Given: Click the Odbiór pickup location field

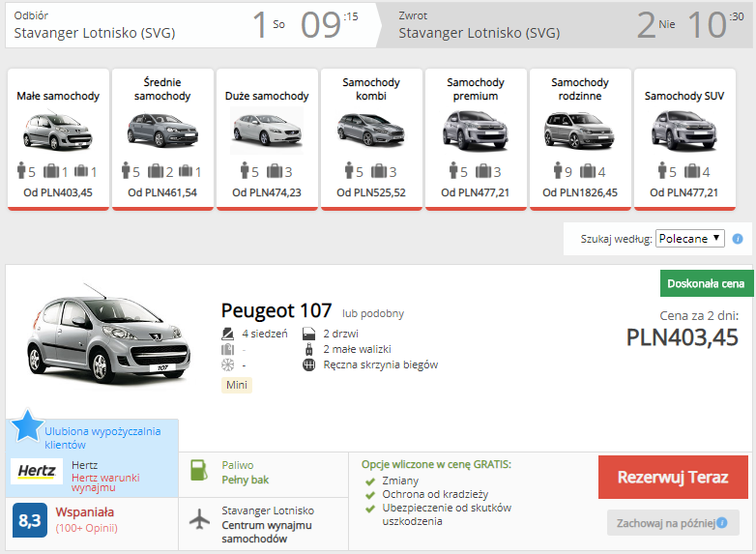Looking at the screenshot, I should 116,25.
